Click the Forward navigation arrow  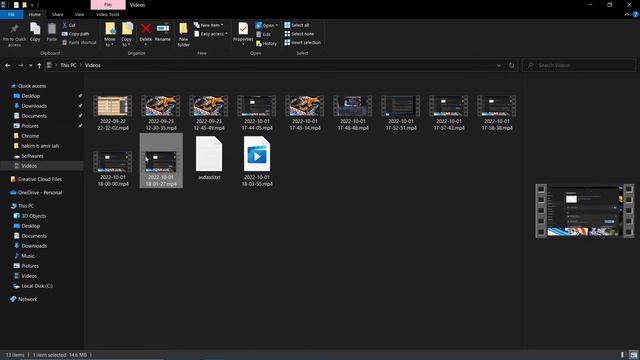20,65
